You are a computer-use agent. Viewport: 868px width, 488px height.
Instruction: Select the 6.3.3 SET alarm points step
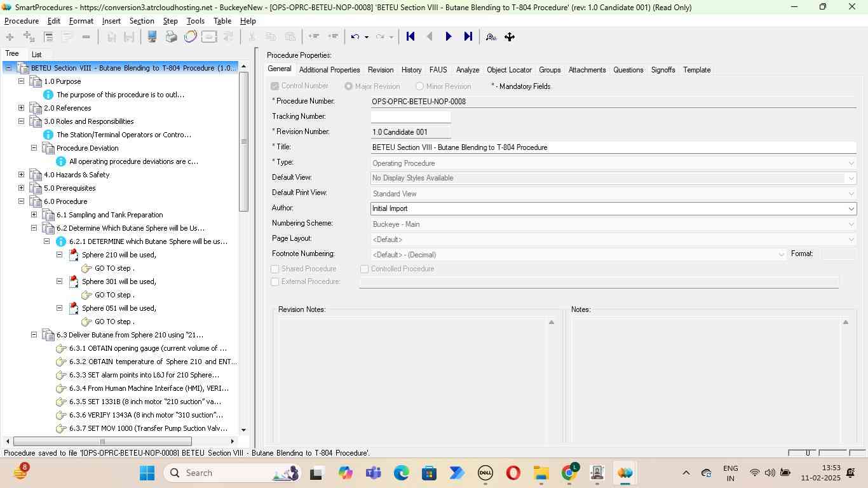144,375
